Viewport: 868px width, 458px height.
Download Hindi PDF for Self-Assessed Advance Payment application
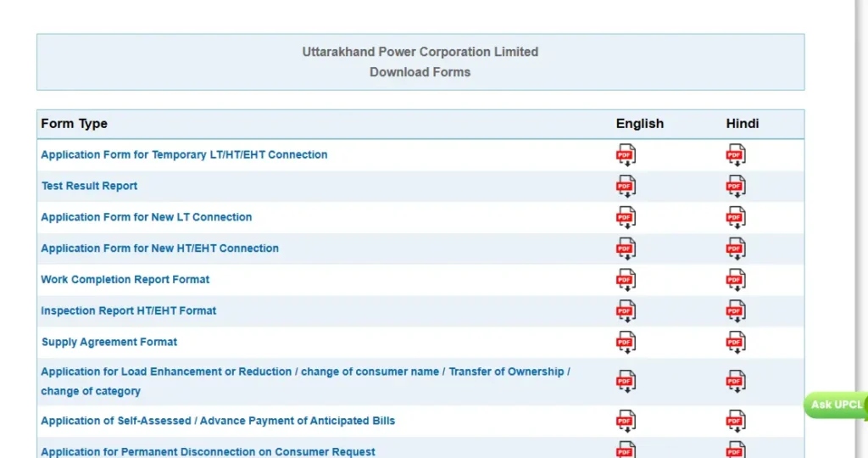[x=736, y=421]
